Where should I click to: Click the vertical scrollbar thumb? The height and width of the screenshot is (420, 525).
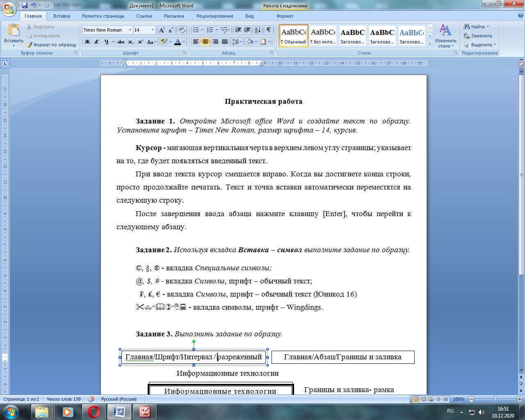[521, 175]
